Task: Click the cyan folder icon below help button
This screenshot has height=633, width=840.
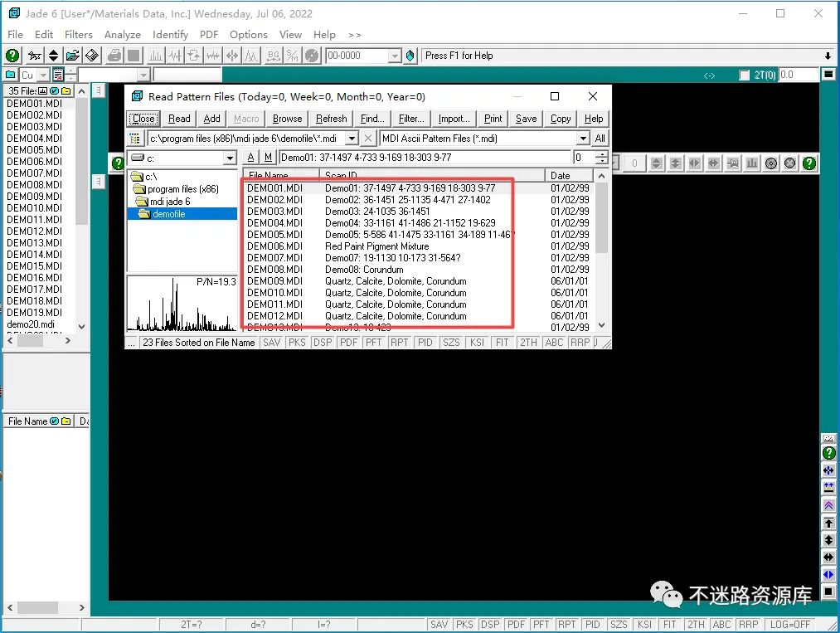Action: pos(10,75)
